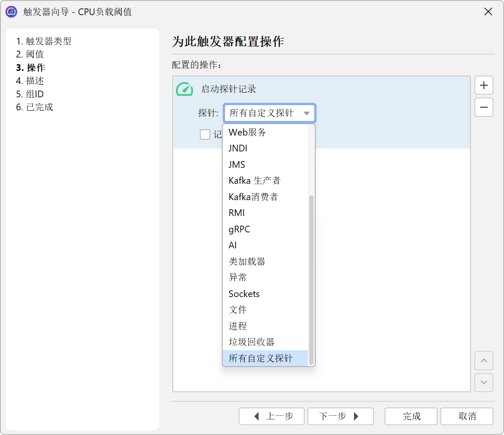This screenshot has width=504, height=435.
Task: Close the trigger wizard window
Action: coord(488,12)
